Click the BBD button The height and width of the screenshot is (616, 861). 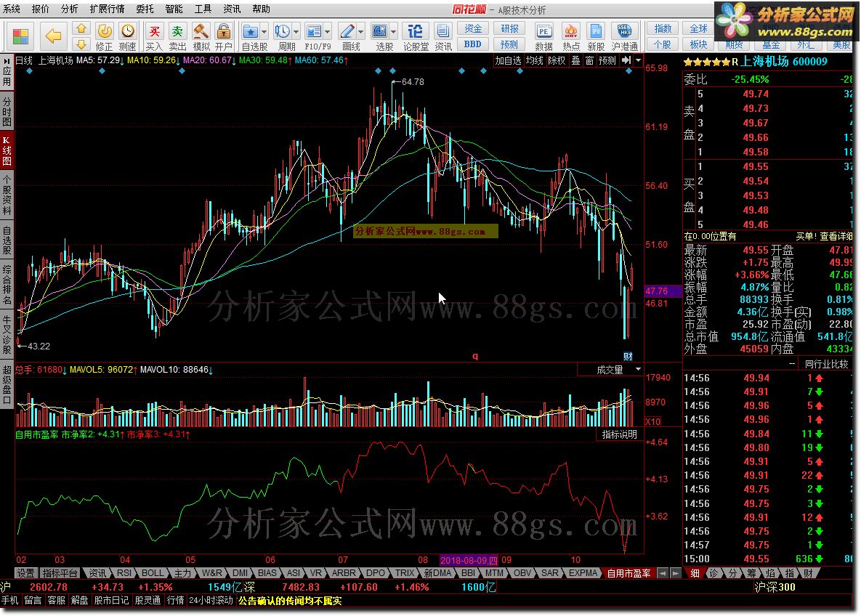point(473,44)
